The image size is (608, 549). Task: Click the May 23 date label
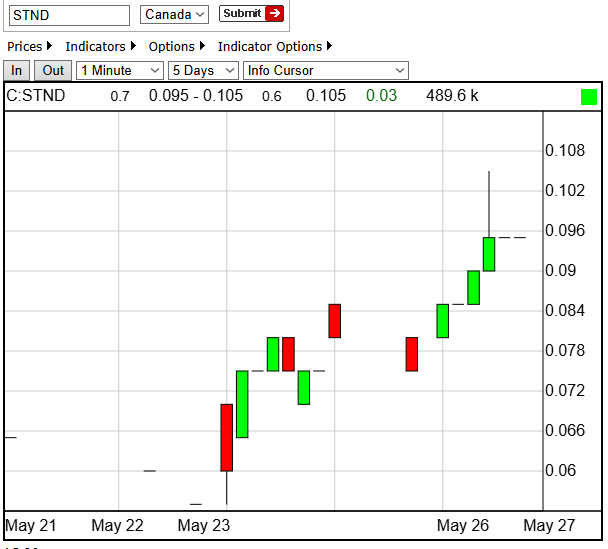tap(204, 526)
